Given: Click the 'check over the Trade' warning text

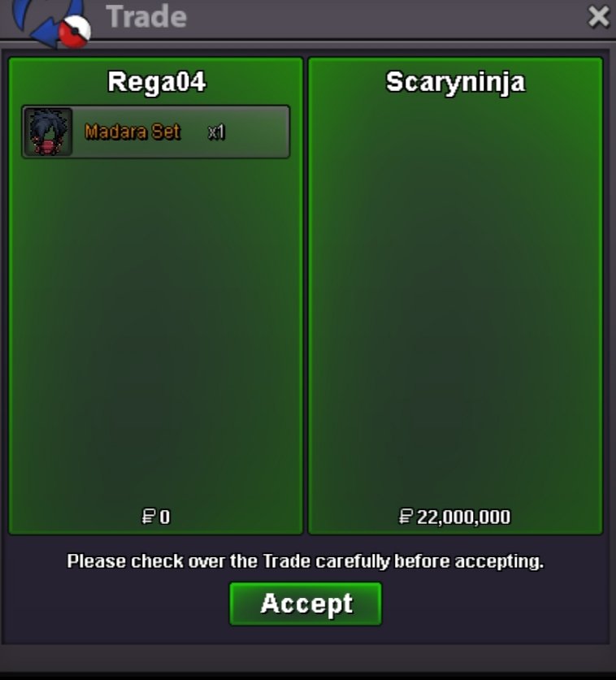Looking at the screenshot, I should (306, 561).
